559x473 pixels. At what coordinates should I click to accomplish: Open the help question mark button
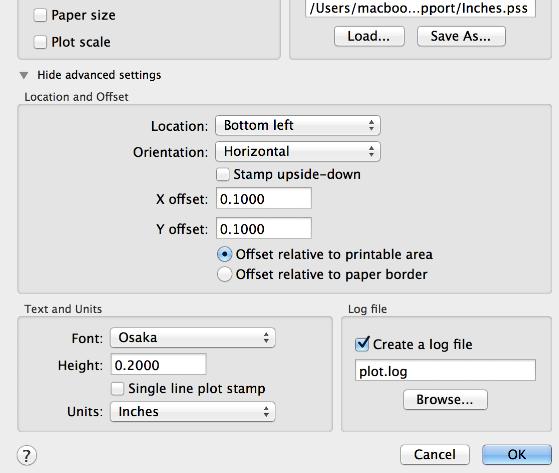[x=27, y=455]
